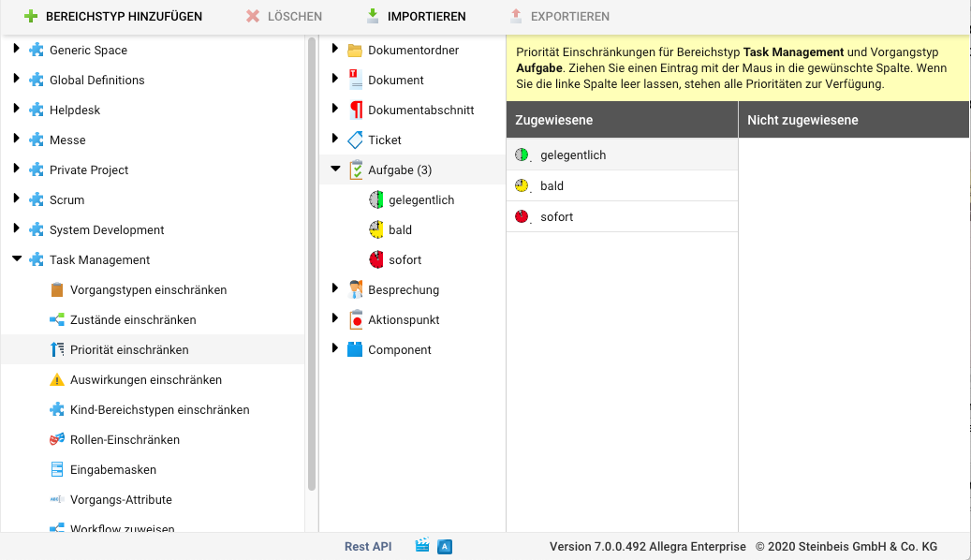Click the Ticket tag icon in tree
The image size is (971, 560).
point(355,140)
